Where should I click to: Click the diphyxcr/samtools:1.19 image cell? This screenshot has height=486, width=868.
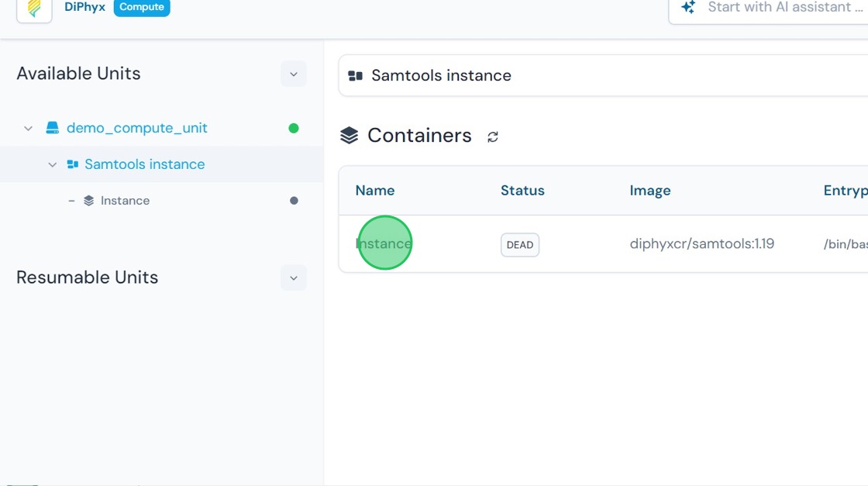[x=702, y=243]
